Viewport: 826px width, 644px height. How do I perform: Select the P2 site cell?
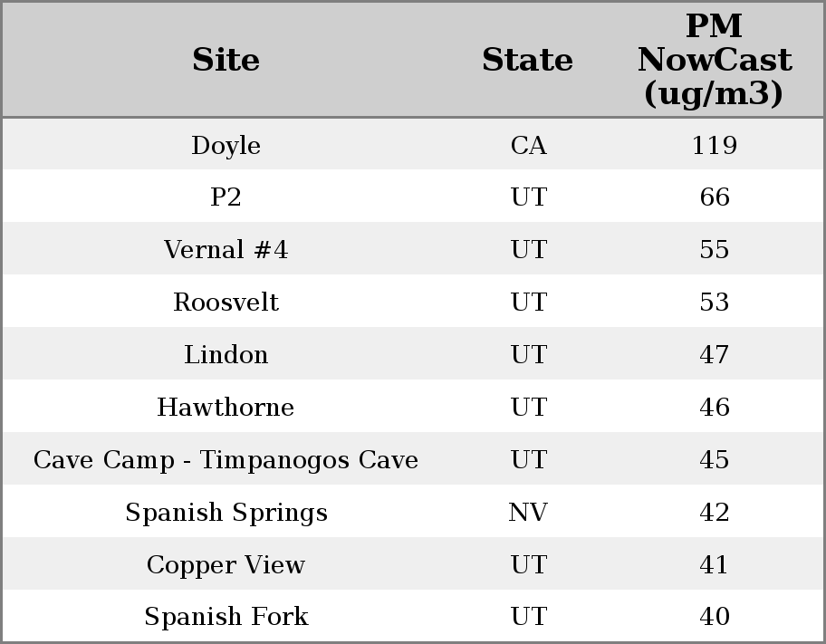point(226,197)
